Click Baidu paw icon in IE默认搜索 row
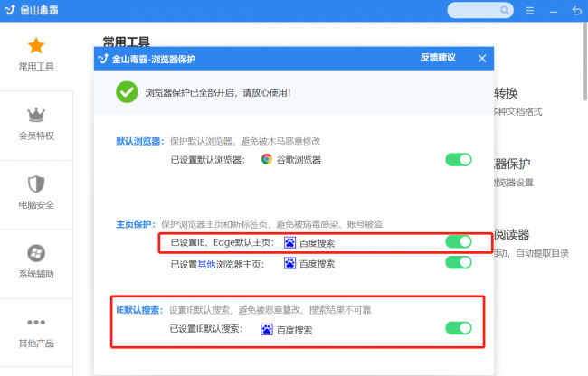 point(267,330)
